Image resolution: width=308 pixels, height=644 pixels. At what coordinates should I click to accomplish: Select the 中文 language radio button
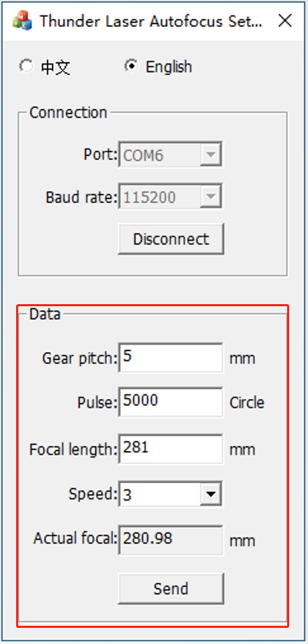[27, 66]
